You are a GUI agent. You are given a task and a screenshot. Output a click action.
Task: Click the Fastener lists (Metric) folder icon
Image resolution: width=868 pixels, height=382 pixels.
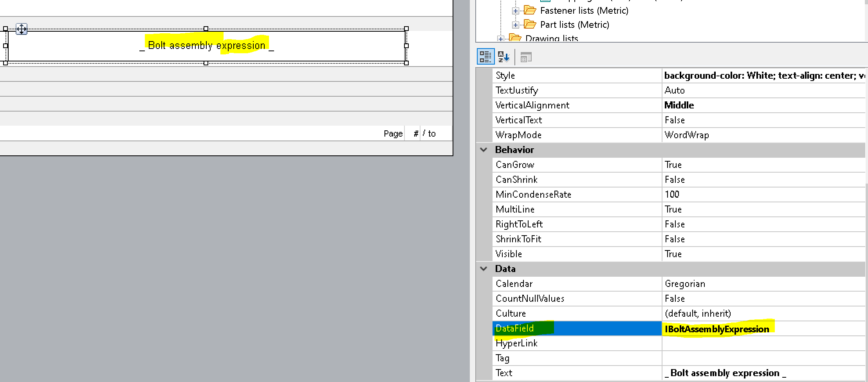pyautogui.click(x=530, y=11)
